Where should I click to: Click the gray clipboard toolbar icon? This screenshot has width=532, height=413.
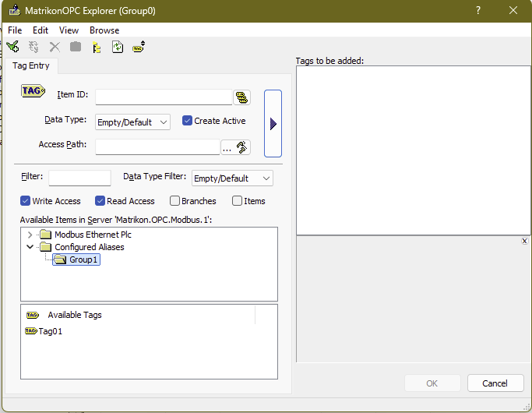[x=76, y=47]
